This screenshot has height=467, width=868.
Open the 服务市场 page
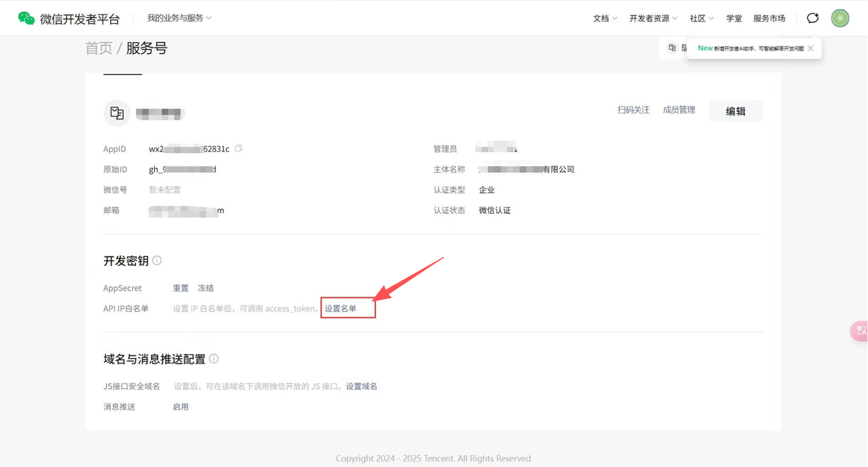coord(769,19)
